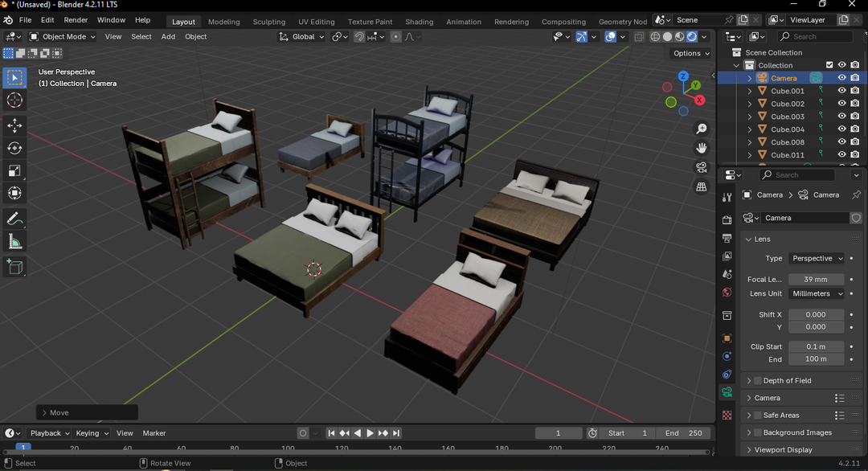Open the Object Constraints properties tab
The width and height of the screenshot is (868, 471).
(727, 374)
